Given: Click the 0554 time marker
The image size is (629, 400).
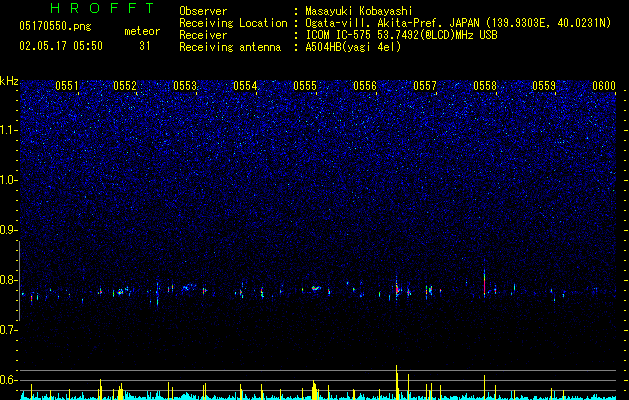Looking at the screenshot, I should (x=245, y=86).
